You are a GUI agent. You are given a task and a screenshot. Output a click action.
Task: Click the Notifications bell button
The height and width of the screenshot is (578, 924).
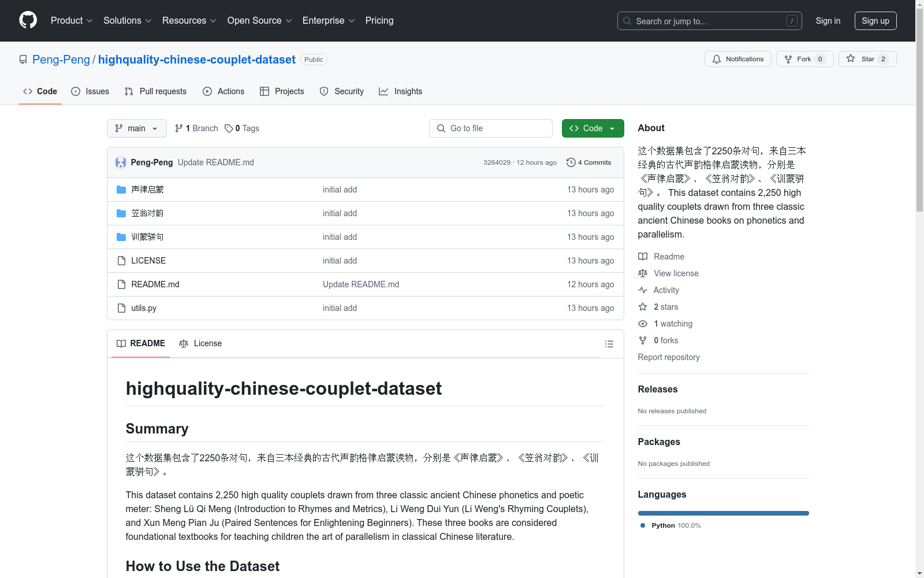click(x=737, y=59)
